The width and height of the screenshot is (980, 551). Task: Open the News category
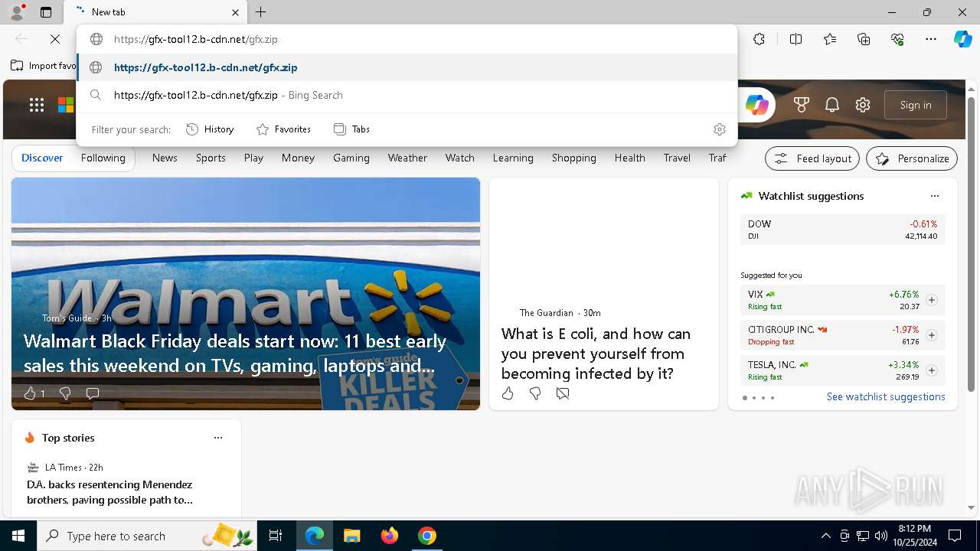click(x=165, y=158)
